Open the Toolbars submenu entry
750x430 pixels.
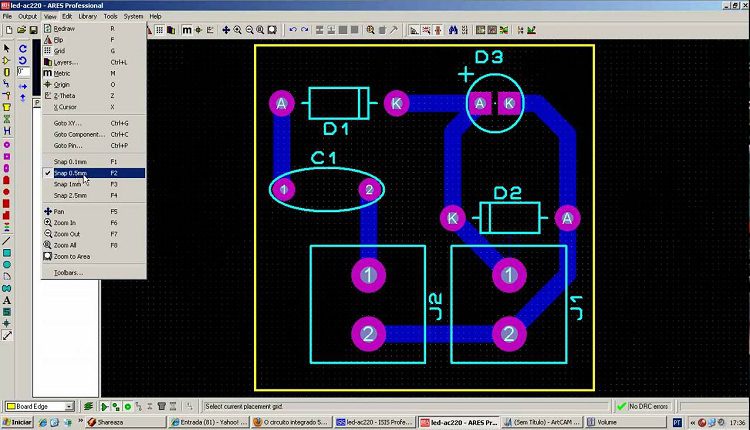point(68,272)
